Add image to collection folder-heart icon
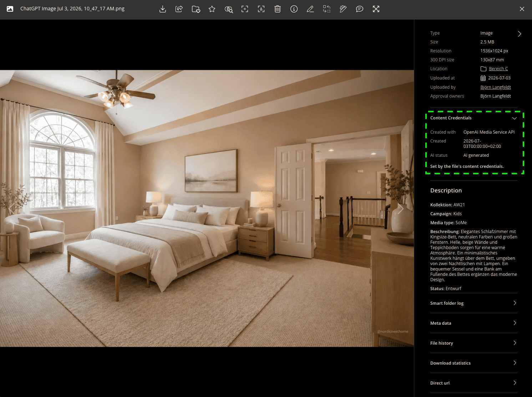Viewport: 532px width, 397px height. click(x=196, y=9)
